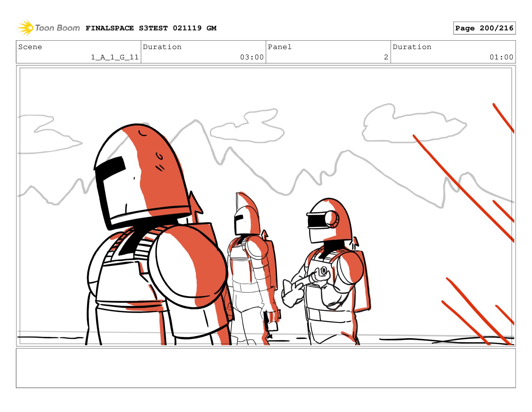Click the empty notes box below panel

tap(266, 368)
